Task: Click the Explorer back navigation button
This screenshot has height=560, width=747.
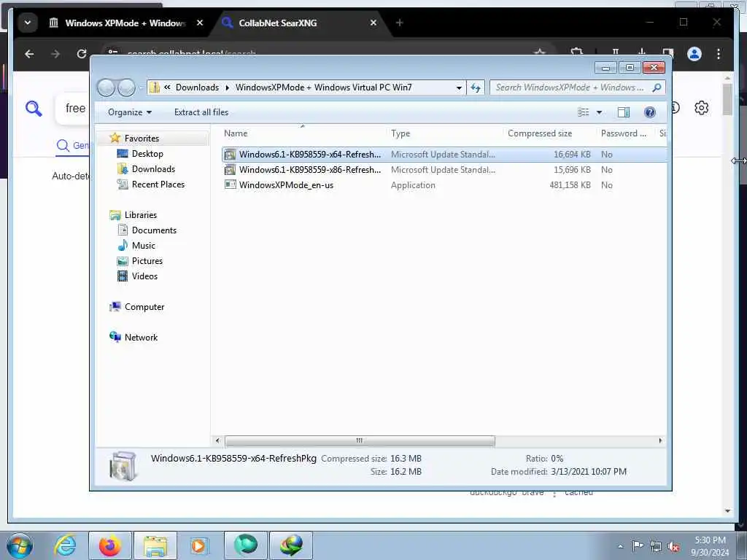Action: [106, 87]
